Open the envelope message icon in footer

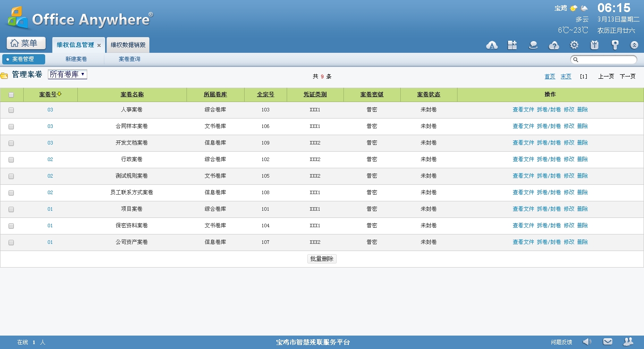pos(607,342)
